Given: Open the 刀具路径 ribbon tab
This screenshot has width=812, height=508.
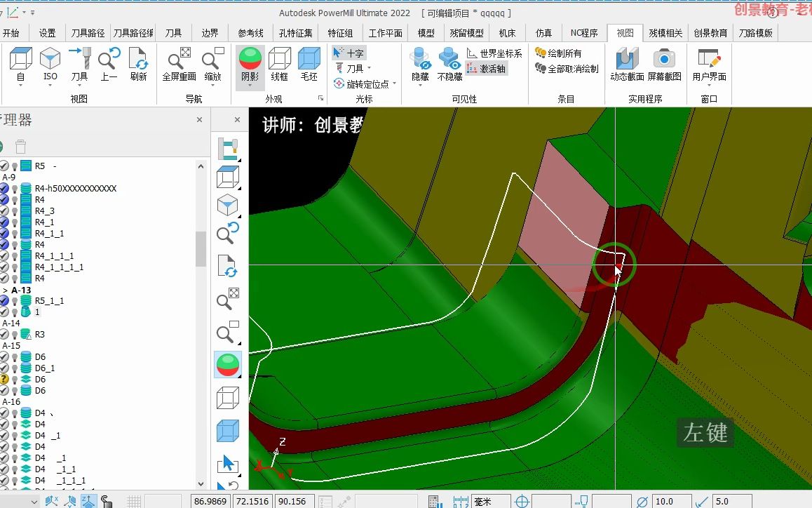Looking at the screenshot, I should 88,33.
